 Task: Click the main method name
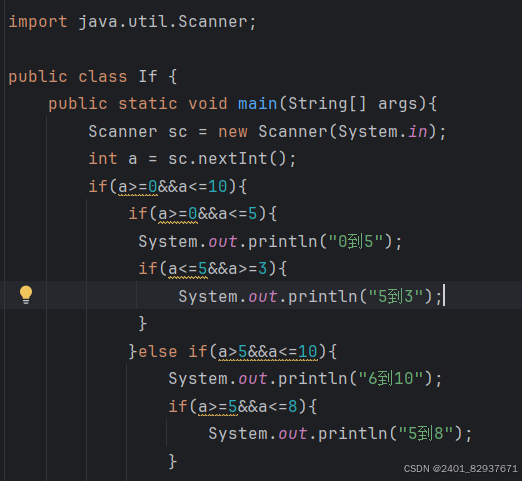point(258,104)
